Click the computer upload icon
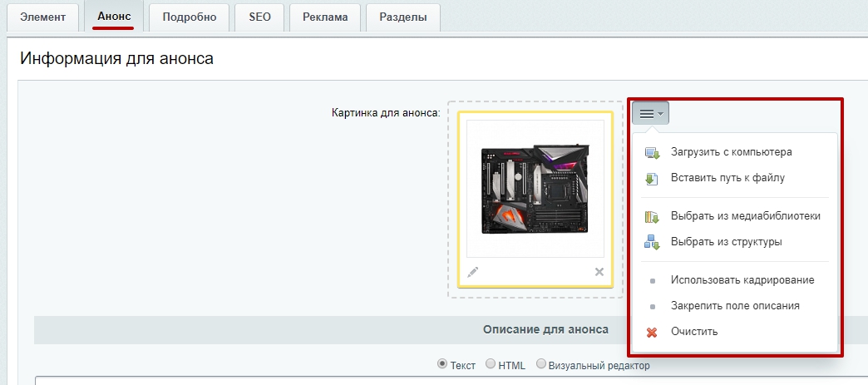Screen dimensions: 868x385 point(652,153)
